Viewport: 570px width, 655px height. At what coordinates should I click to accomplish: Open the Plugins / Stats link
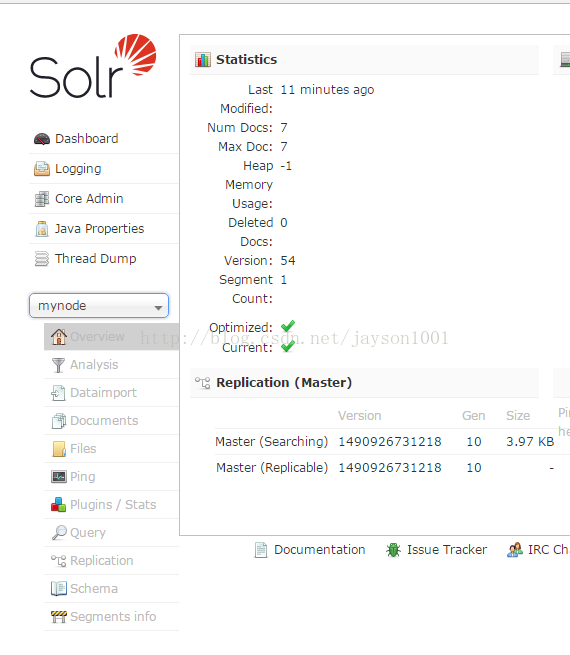pos(111,505)
